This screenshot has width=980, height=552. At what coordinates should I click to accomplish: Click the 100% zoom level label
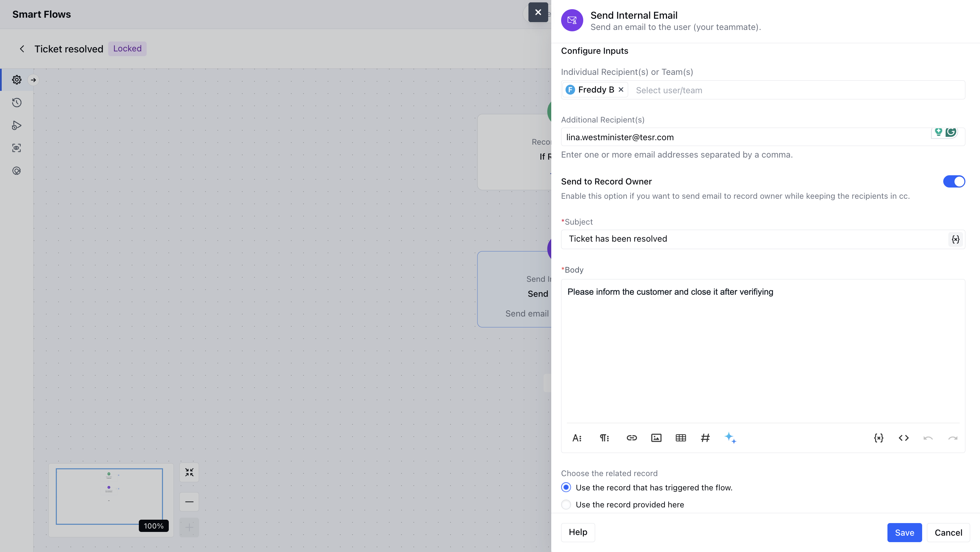pos(153,526)
